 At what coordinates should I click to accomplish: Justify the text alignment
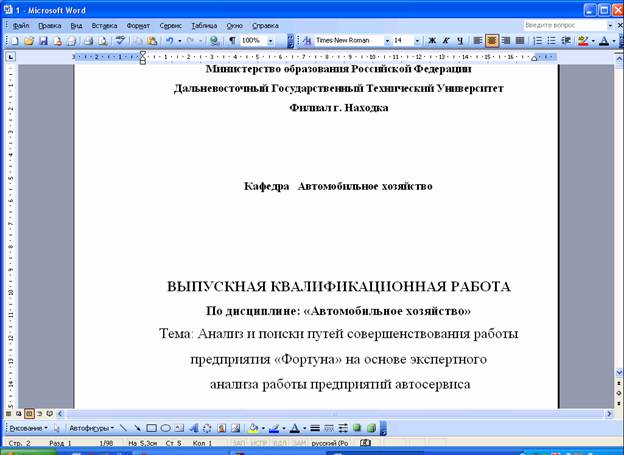tap(520, 41)
